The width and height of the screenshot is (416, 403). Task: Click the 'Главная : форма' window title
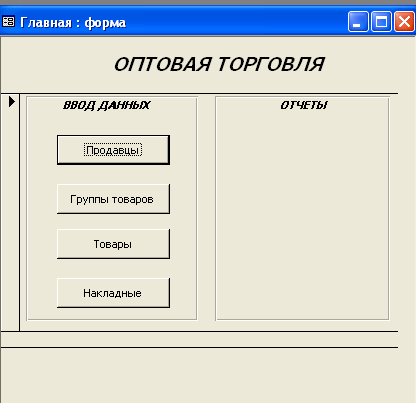pos(73,23)
